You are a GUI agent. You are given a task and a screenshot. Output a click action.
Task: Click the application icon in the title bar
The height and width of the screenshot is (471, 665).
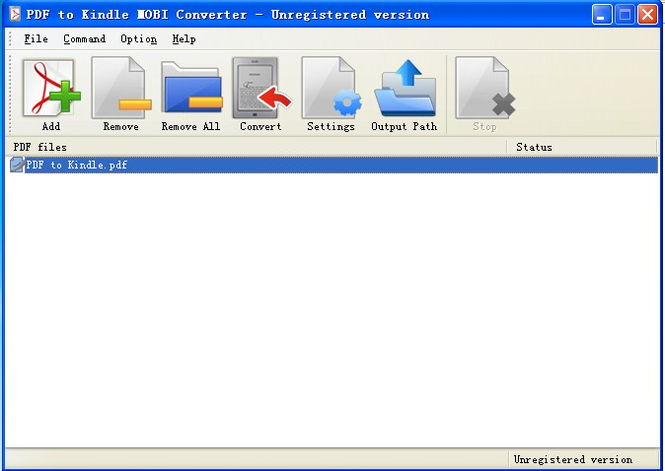point(15,14)
